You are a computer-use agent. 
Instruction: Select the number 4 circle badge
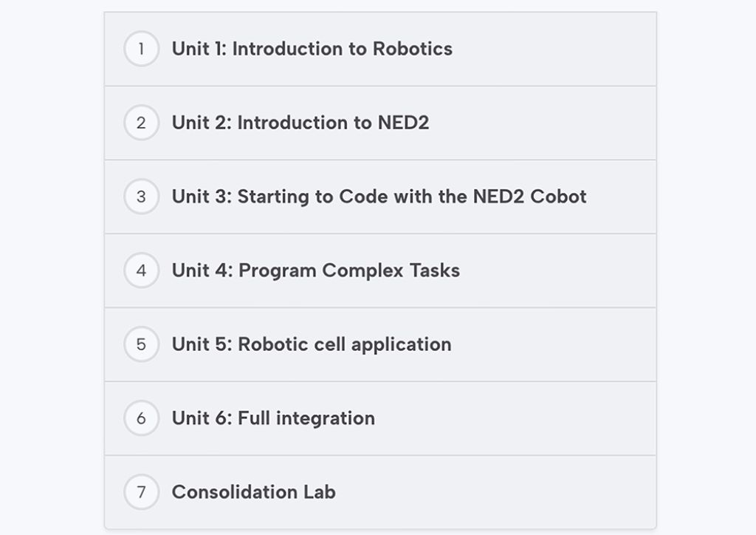[141, 270]
